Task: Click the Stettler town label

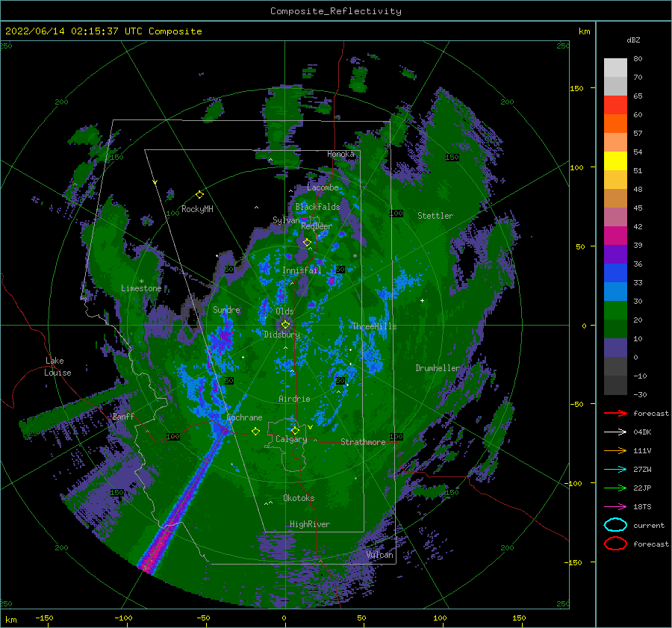Action: click(435, 216)
